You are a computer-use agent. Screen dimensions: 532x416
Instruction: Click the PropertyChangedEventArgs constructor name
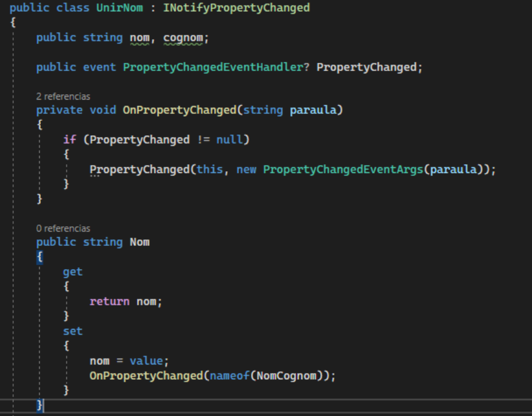(x=343, y=169)
